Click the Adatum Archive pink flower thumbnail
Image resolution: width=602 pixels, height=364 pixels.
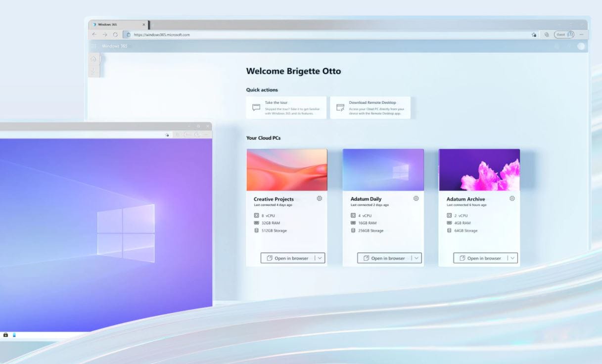coord(479,170)
